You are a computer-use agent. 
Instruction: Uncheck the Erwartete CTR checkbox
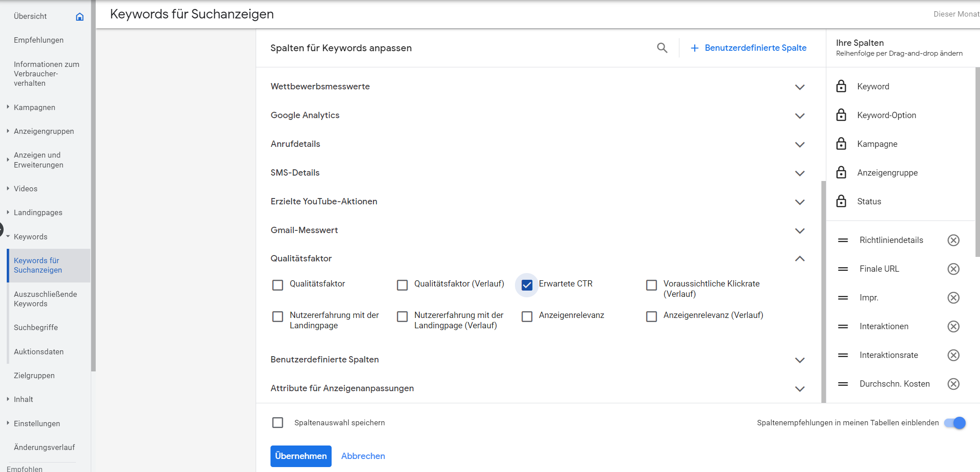[527, 285]
